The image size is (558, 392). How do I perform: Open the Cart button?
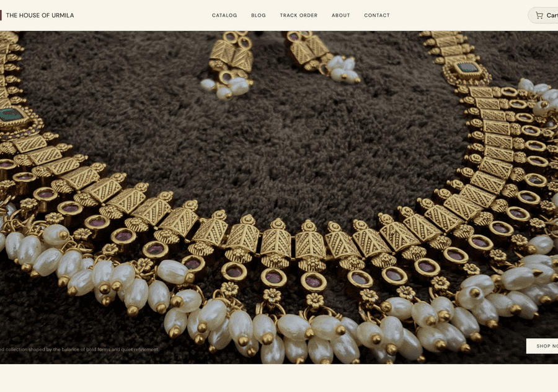(x=543, y=15)
